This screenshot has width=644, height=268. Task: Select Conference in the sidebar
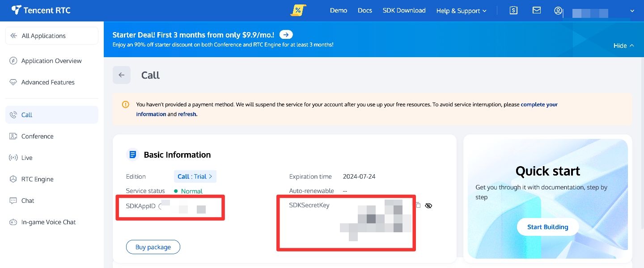(x=37, y=136)
